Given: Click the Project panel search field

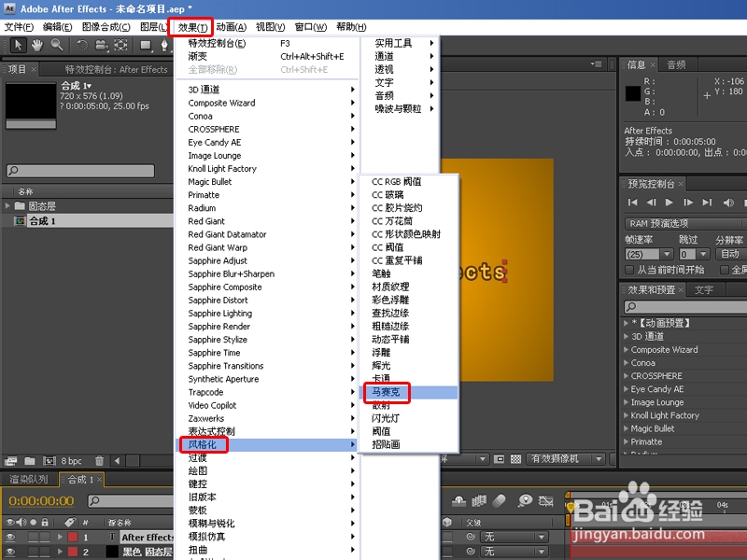Looking at the screenshot, I should [80, 171].
